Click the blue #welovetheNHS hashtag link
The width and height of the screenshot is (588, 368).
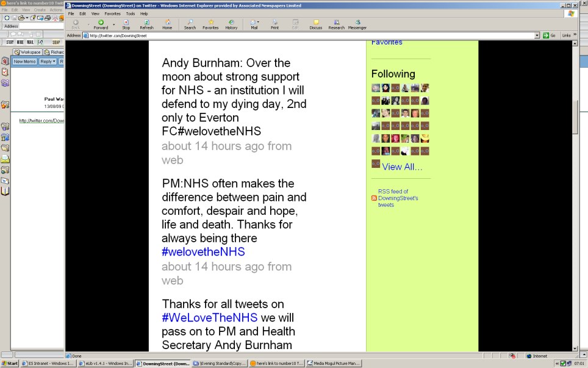(203, 252)
